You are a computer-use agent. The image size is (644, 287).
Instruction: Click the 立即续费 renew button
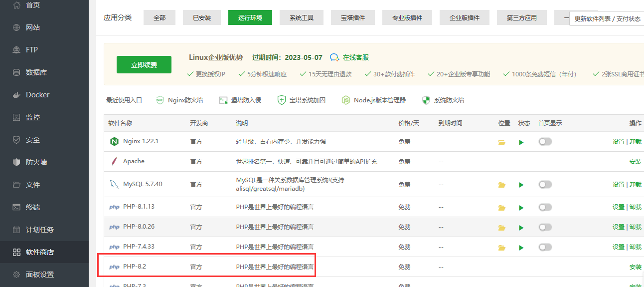point(144,65)
